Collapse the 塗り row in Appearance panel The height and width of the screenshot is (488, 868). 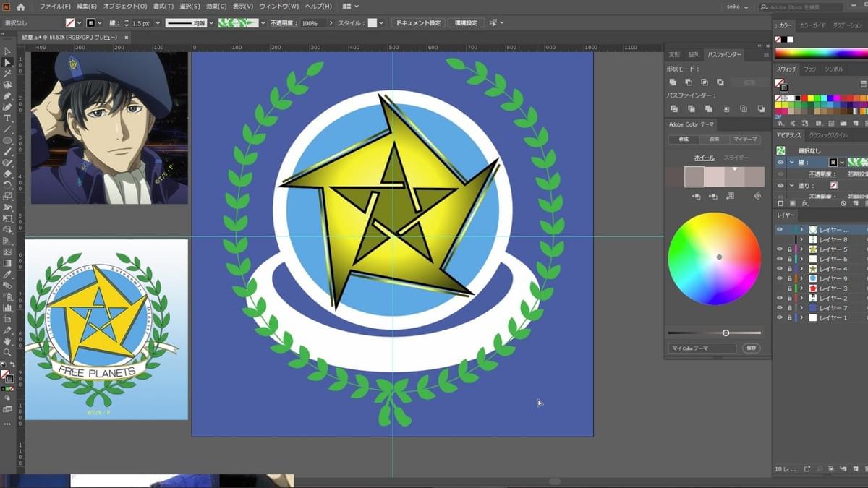point(791,186)
